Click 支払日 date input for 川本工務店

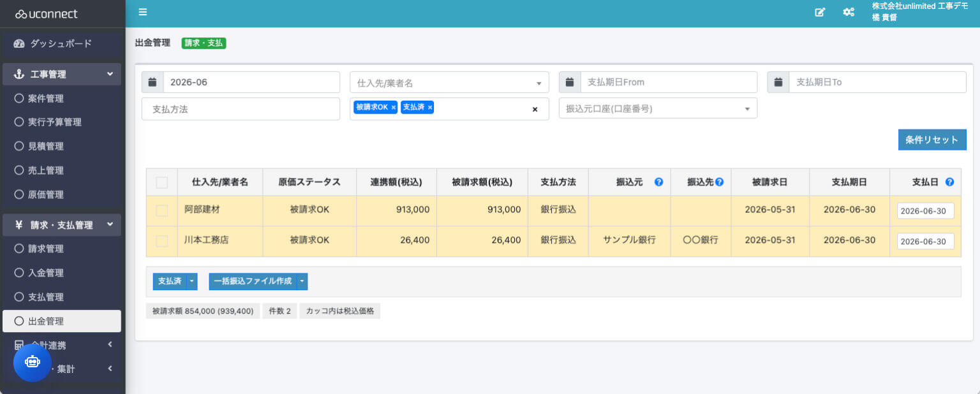click(x=925, y=242)
